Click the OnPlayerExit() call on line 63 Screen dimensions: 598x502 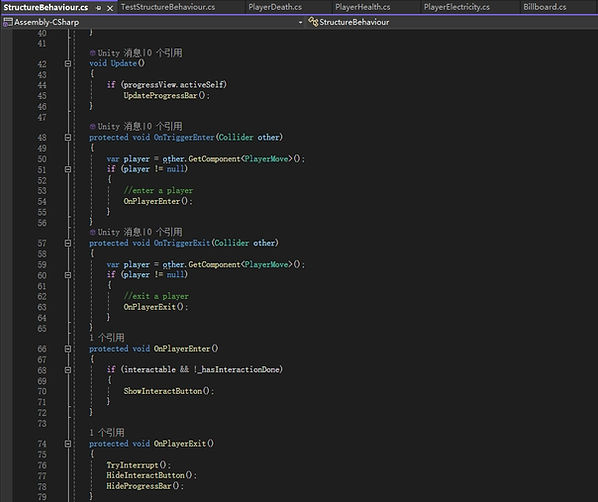(155, 307)
